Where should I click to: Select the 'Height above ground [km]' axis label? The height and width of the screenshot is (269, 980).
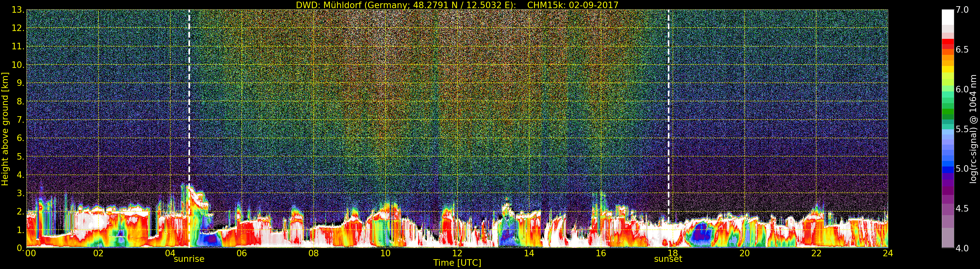point(5,129)
